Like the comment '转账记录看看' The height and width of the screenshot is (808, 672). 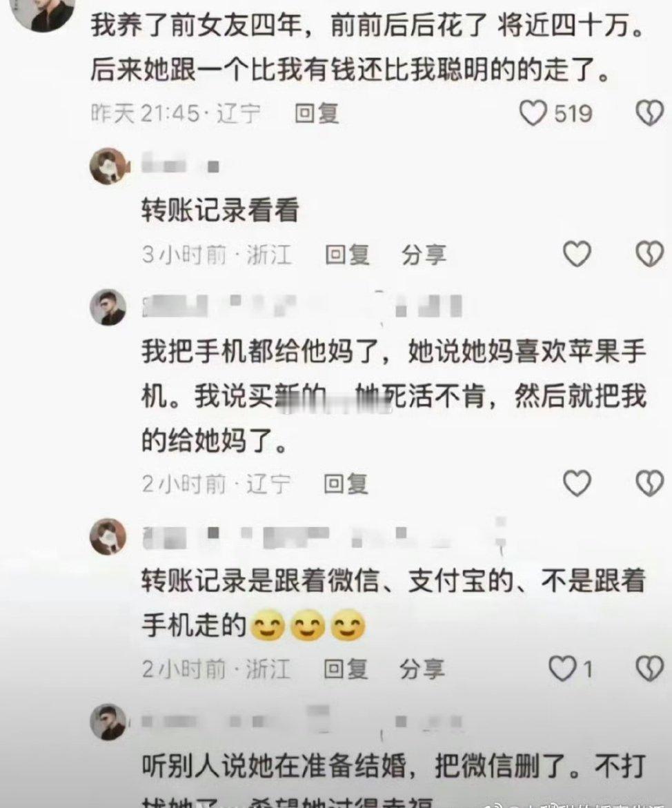576,254
